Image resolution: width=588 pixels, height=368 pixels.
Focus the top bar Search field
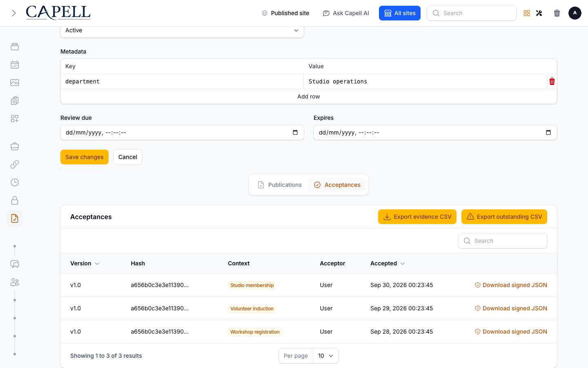coord(472,13)
